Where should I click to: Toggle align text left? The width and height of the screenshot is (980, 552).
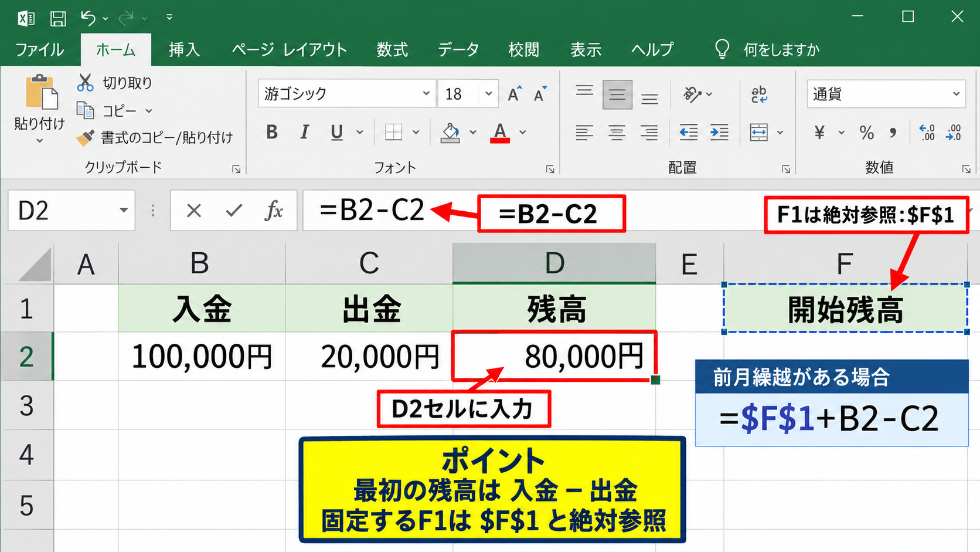click(x=584, y=133)
